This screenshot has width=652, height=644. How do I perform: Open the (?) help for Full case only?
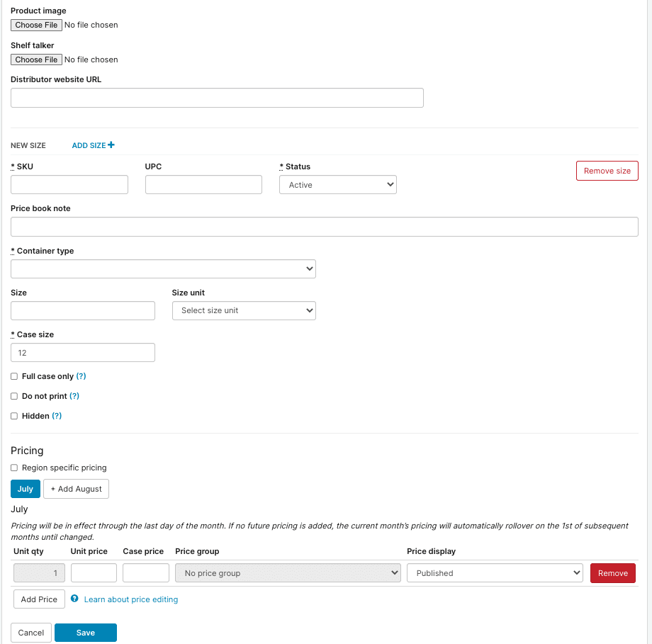(81, 376)
